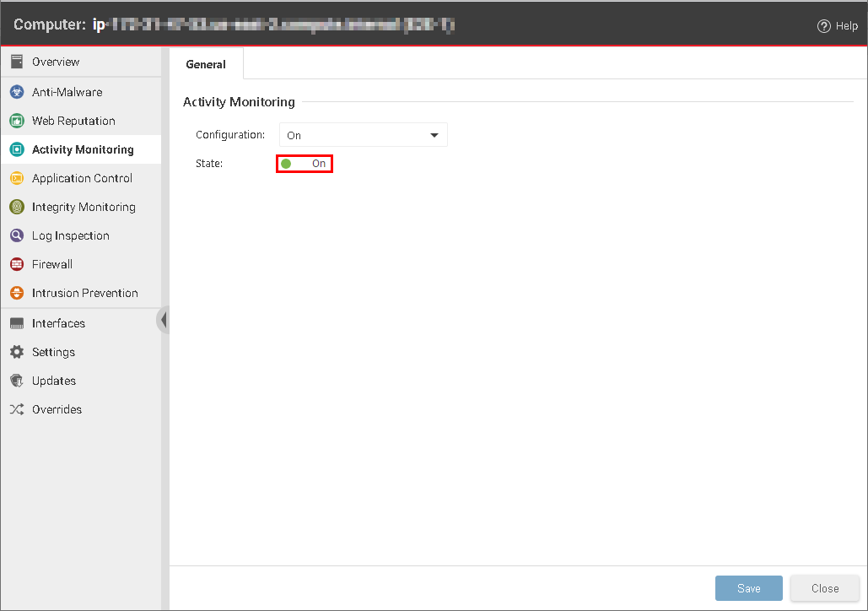Select the Overrides icon in sidebar

(x=19, y=409)
